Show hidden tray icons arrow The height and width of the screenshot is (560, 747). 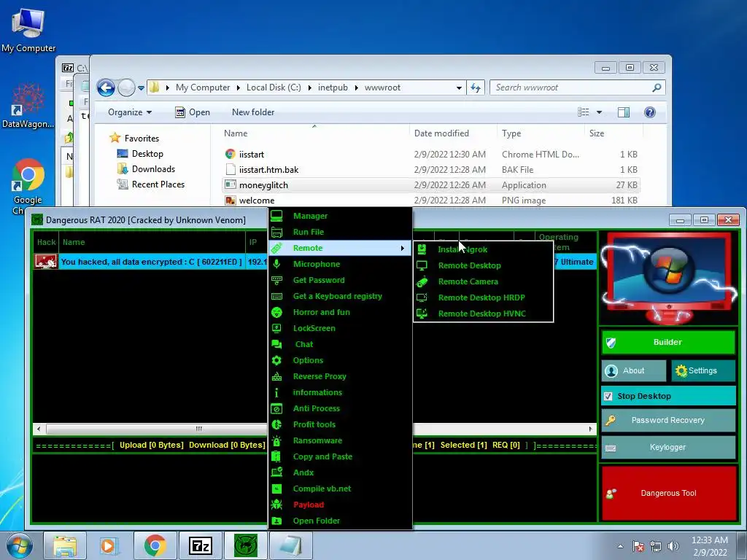point(620,546)
